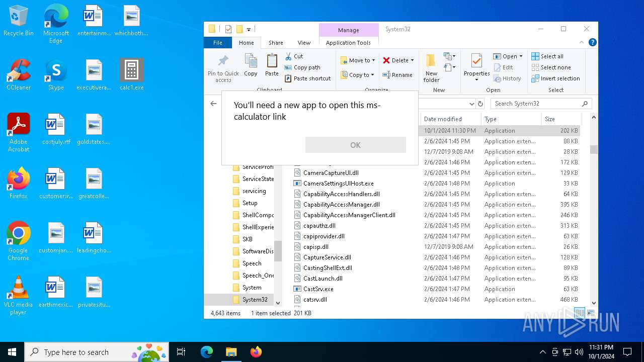Select the Skype desktop icon
This screenshot has height=362, width=644.
click(56, 75)
